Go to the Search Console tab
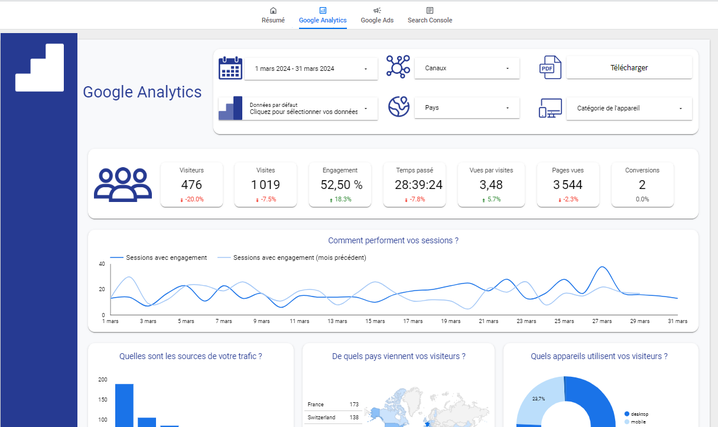Image resolution: width=718 pixels, height=427 pixels. [x=430, y=15]
